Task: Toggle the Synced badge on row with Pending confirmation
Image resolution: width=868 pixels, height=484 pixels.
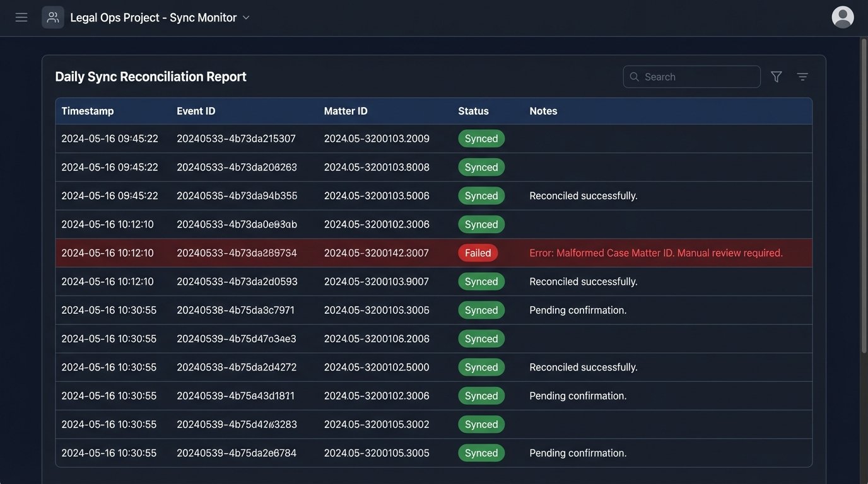Action: coord(481,309)
